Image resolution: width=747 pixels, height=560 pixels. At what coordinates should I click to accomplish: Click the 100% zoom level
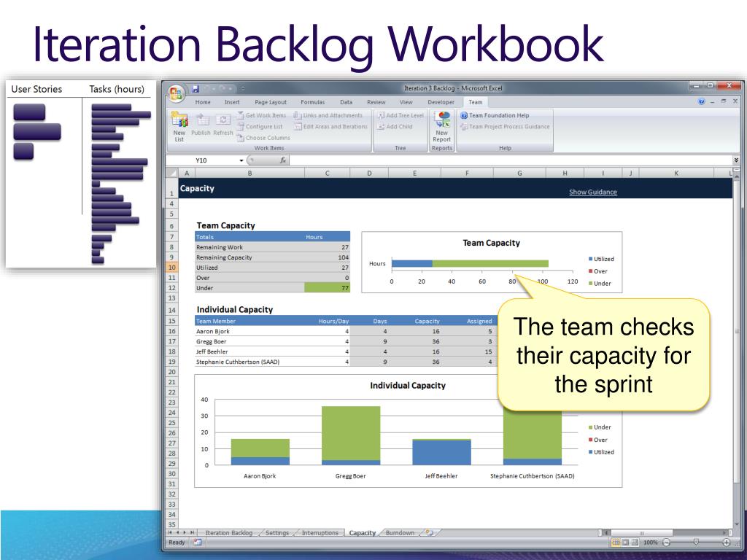650,542
